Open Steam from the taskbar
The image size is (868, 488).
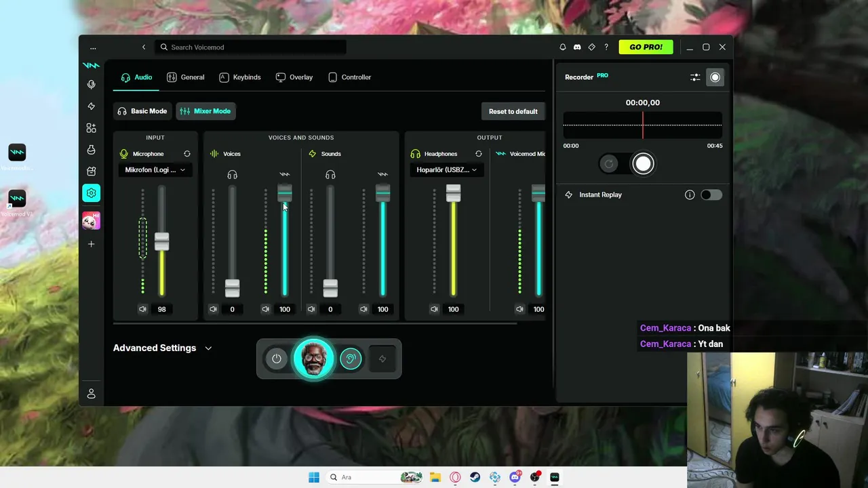coord(475,477)
